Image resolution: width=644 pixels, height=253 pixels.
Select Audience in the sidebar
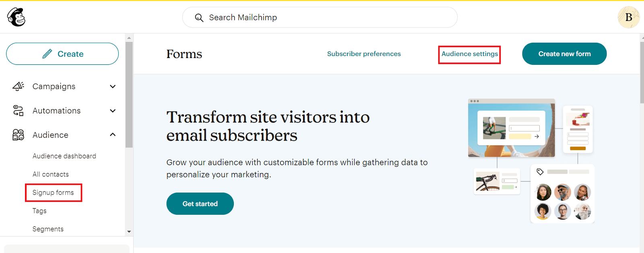[x=50, y=135]
